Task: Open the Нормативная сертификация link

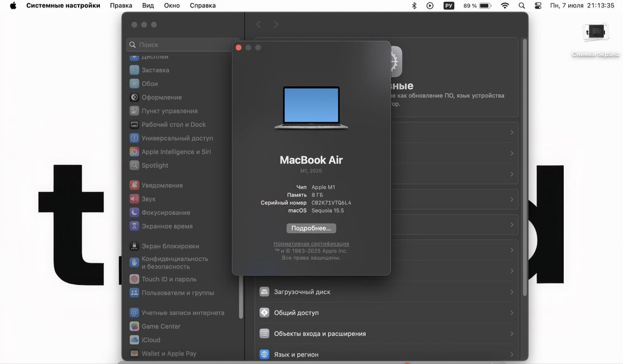Action: point(311,244)
